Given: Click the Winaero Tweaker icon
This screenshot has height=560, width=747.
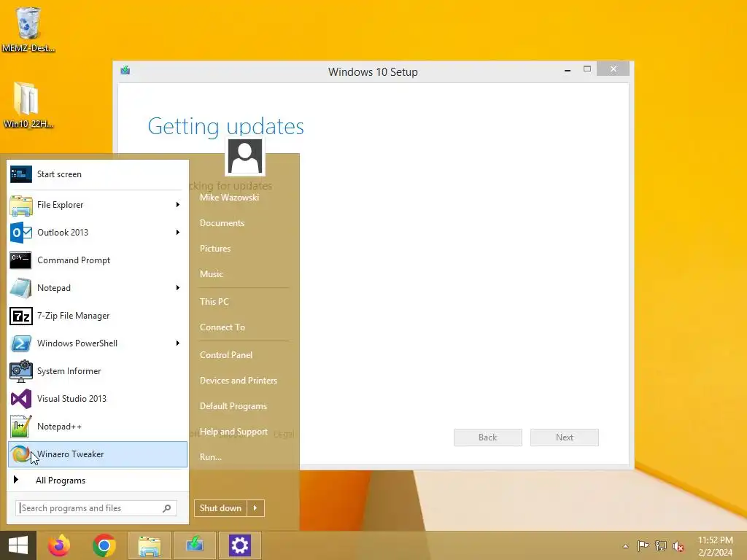Looking at the screenshot, I should click(x=20, y=454).
